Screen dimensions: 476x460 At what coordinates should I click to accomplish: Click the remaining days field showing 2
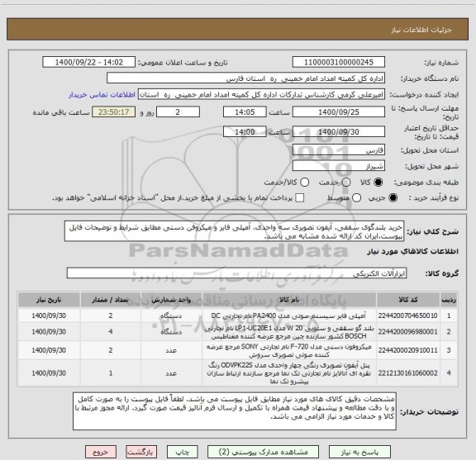pyautogui.click(x=178, y=112)
